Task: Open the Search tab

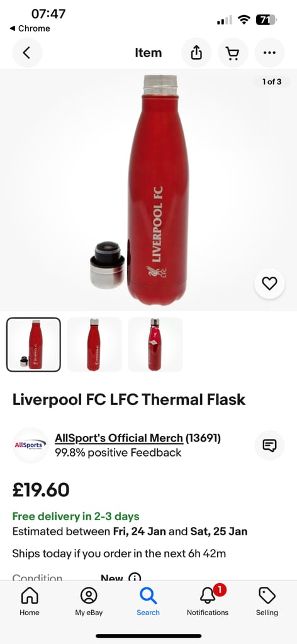Action: 148,601
